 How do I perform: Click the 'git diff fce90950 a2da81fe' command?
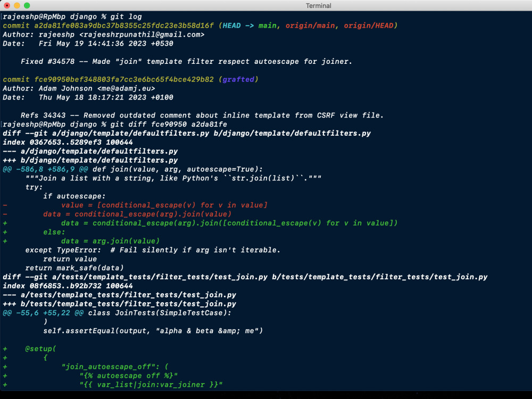click(x=169, y=124)
